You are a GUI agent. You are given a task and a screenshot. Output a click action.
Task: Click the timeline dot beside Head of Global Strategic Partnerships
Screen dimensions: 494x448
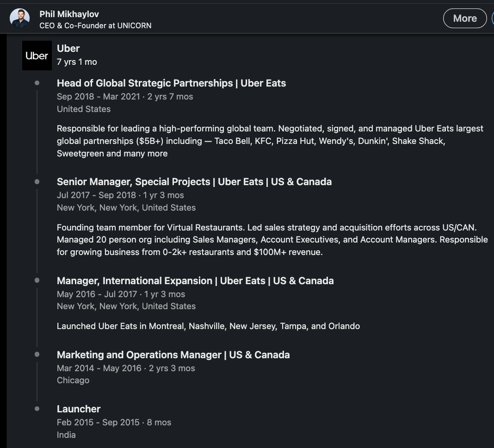(x=37, y=83)
